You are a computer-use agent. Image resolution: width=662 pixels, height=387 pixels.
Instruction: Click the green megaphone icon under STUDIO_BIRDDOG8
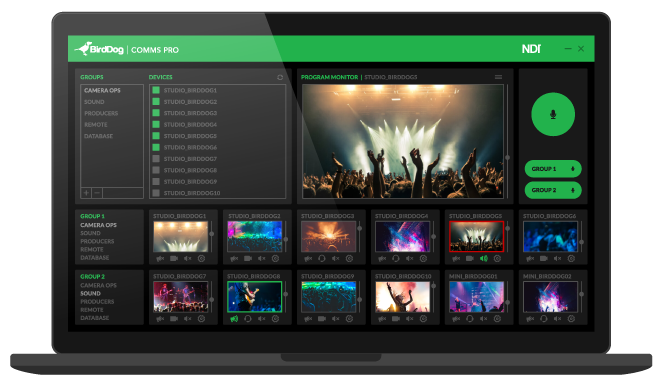[234, 319]
